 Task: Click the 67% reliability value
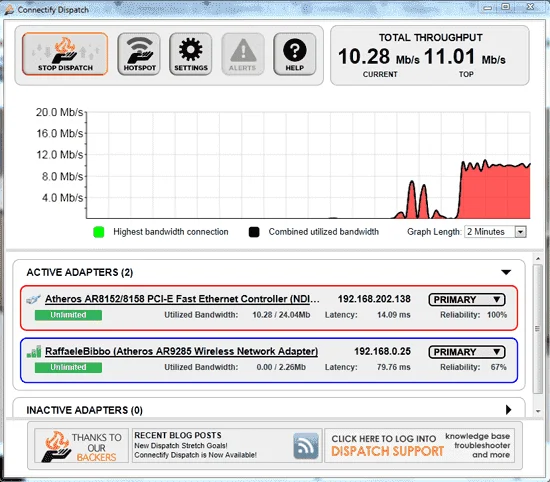click(498, 367)
